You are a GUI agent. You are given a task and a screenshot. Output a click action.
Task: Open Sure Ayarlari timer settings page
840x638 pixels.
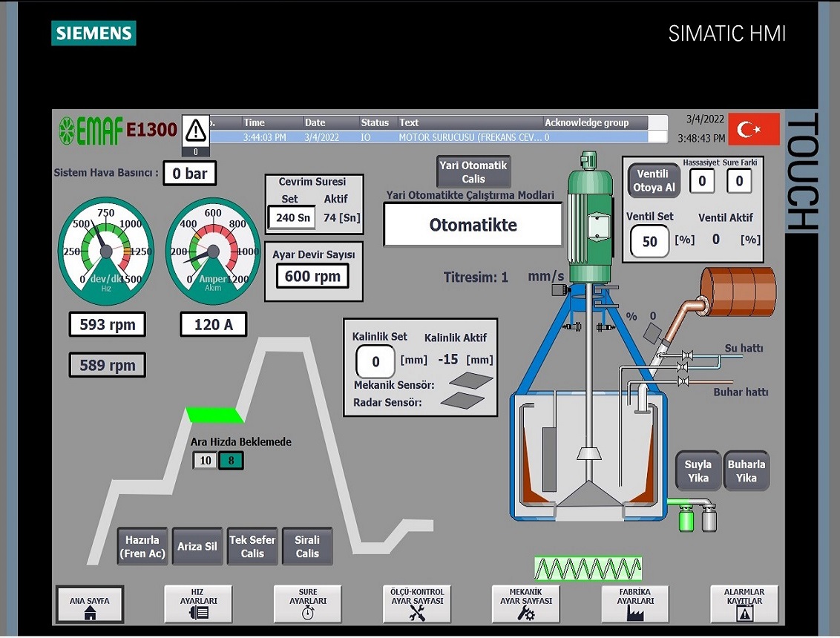coord(308,605)
